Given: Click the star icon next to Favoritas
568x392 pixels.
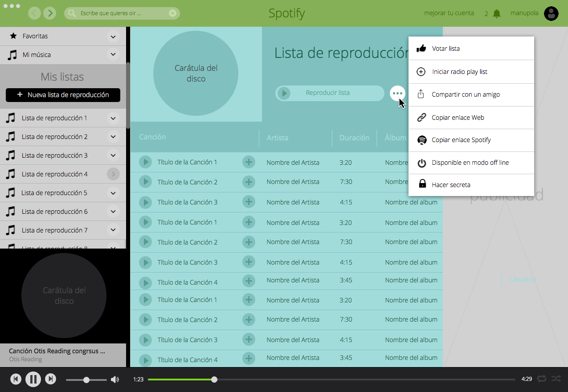Looking at the screenshot, I should 13,36.
